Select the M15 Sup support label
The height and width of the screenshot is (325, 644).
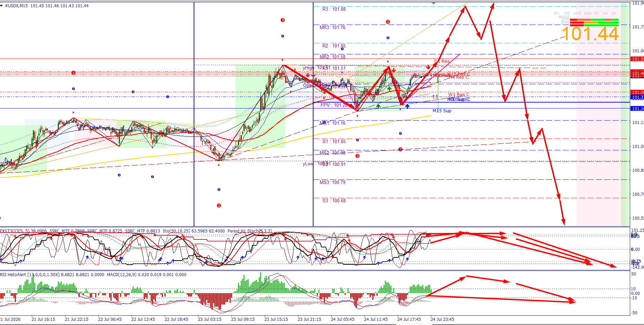tap(442, 111)
